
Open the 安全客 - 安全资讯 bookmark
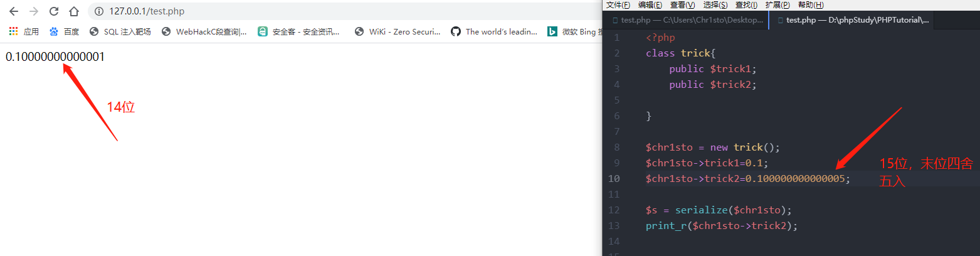299,31
